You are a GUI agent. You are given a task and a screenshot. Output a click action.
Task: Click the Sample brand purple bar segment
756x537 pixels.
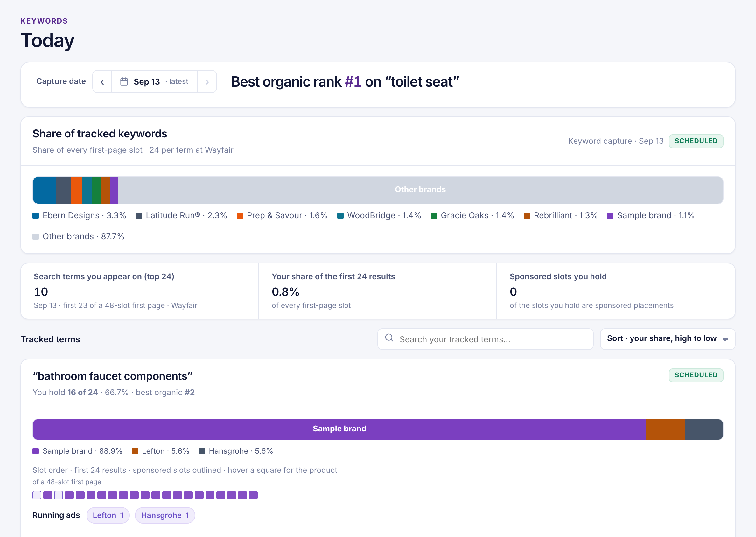(x=339, y=429)
